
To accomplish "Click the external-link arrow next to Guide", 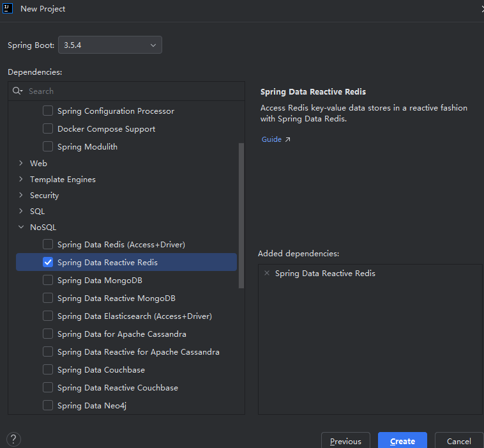I will point(287,140).
